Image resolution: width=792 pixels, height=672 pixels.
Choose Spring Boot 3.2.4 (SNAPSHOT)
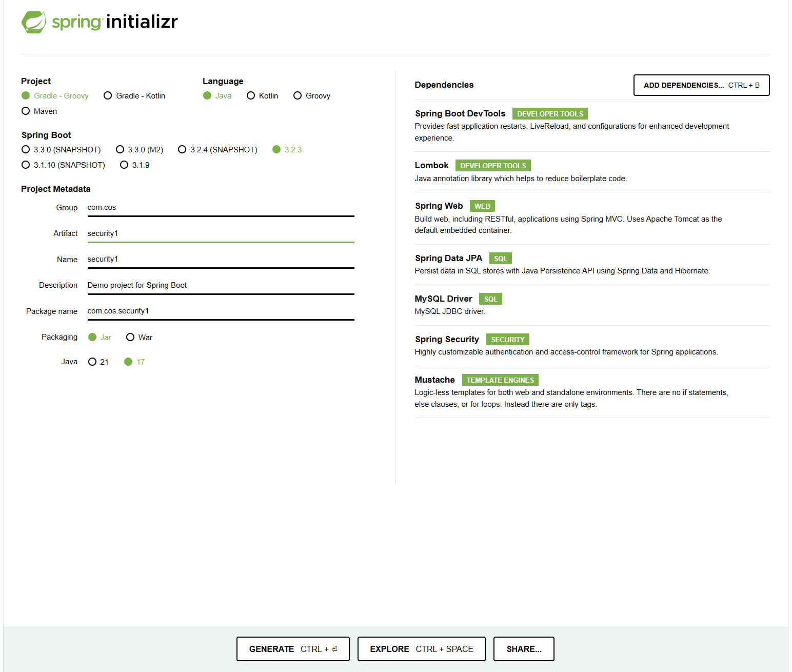(217, 150)
